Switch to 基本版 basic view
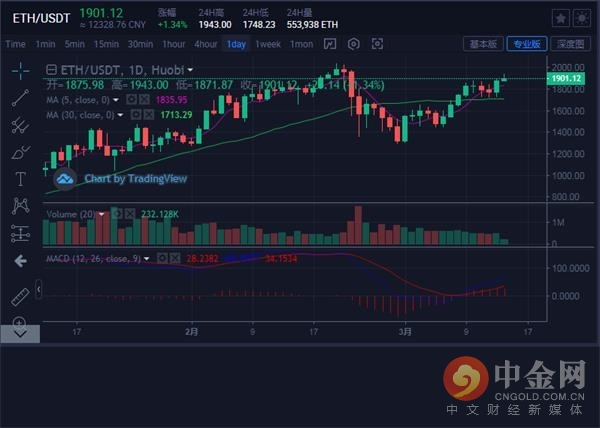Image resolution: width=600 pixels, height=428 pixels. coord(483,44)
